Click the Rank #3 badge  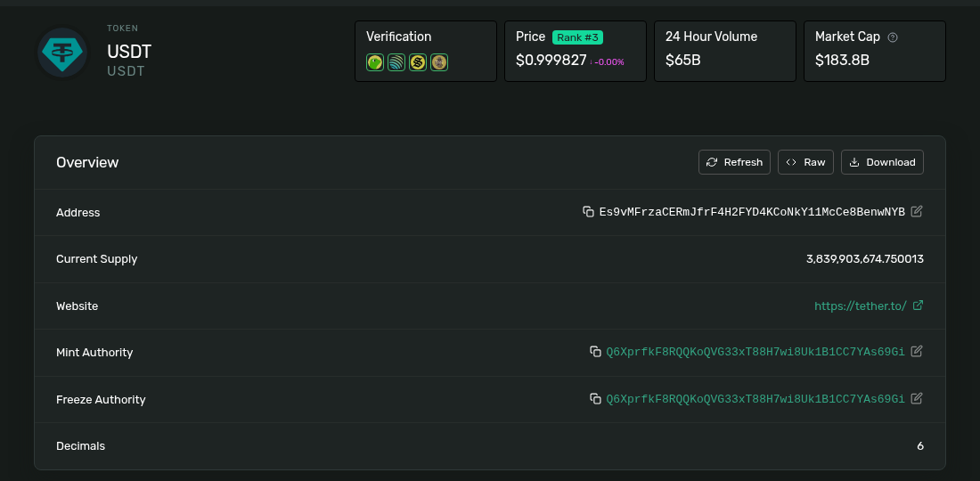point(577,37)
